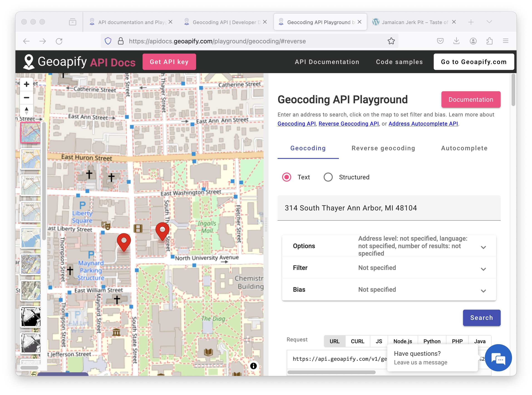Viewport: 532px width, 395px height.
Task: Open Firefox downloads panel
Action: (456, 41)
